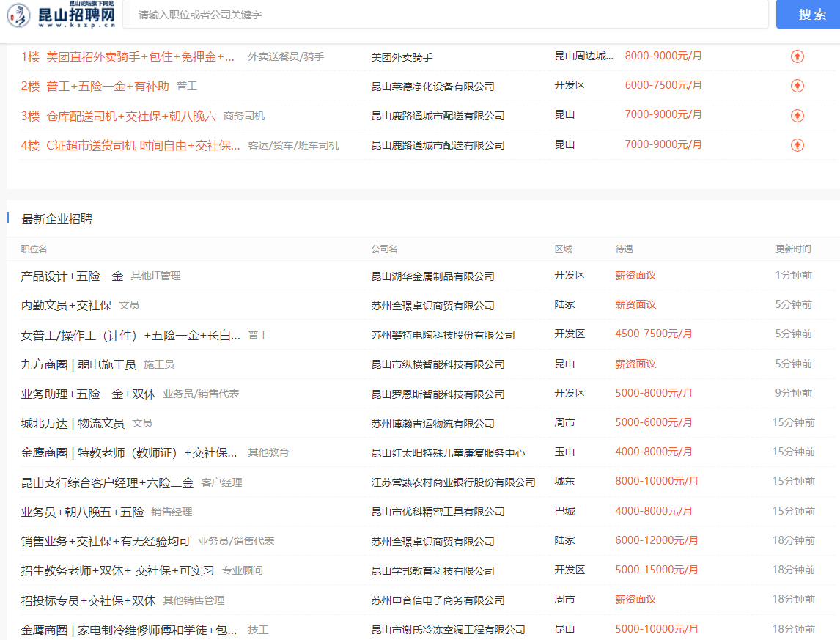Click the promote arrow icon for C证超市送货司机
The width and height of the screenshot is (840, 640).
pos(797,144)
